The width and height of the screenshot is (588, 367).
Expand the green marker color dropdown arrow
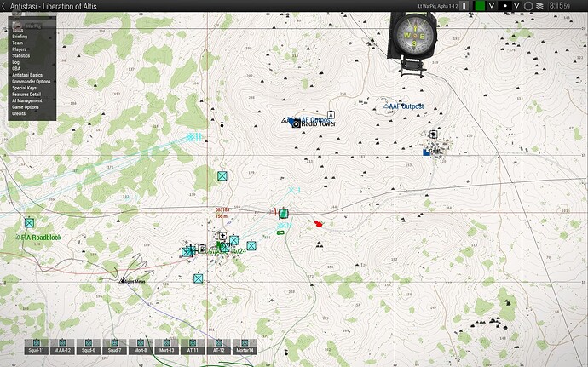pos(491,6)
